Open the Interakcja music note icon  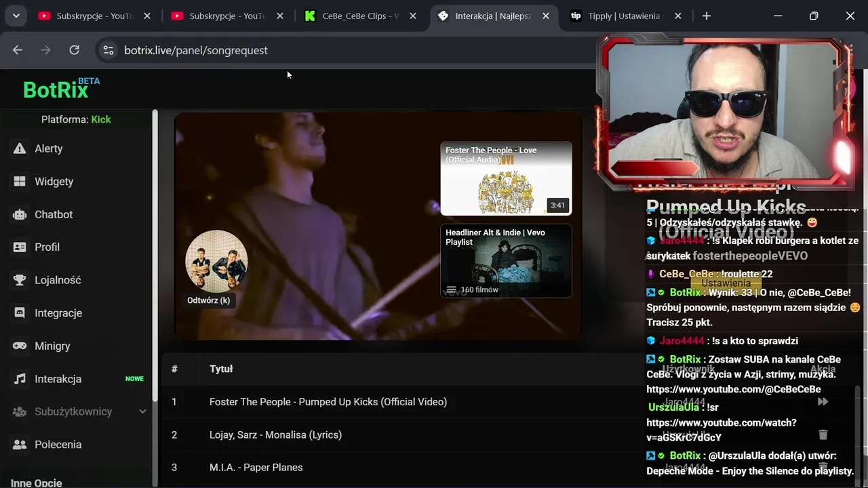(x=20, y=379)
